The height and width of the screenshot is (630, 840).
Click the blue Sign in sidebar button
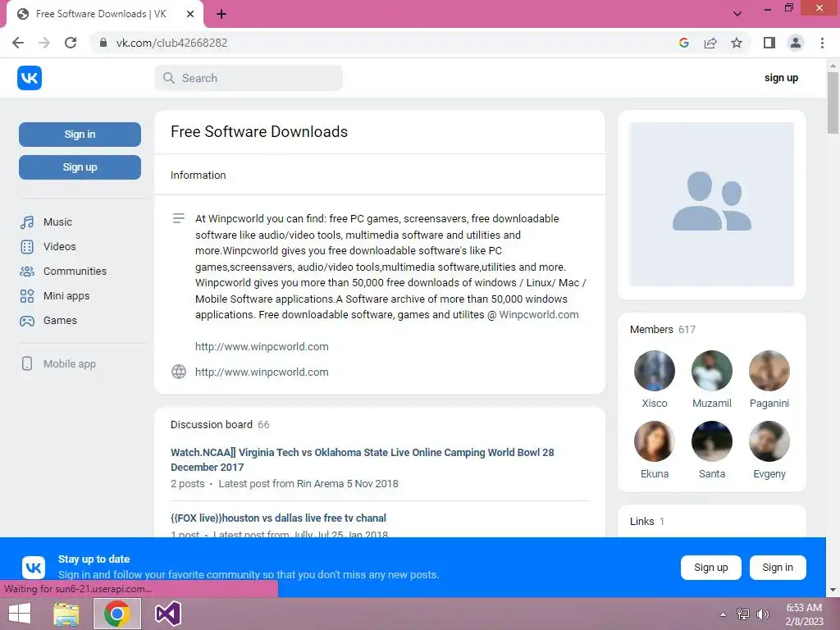point(80,135)
